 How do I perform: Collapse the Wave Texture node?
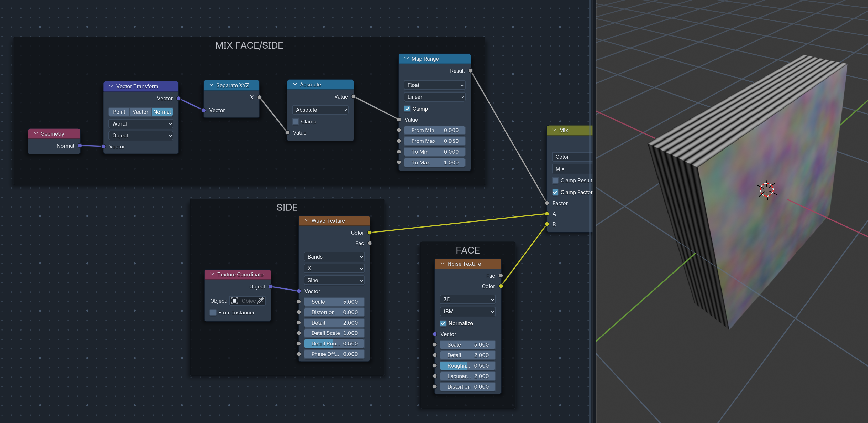coord(307,220)
